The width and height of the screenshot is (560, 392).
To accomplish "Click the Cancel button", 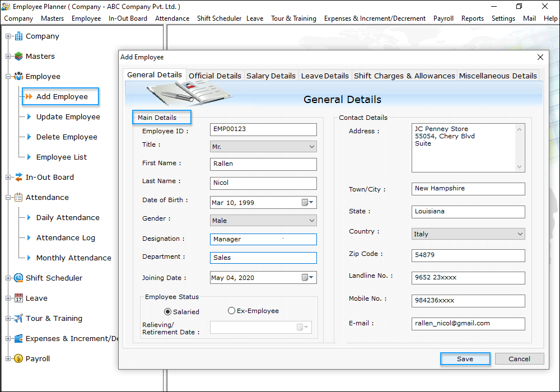I will tap(519, 359).
